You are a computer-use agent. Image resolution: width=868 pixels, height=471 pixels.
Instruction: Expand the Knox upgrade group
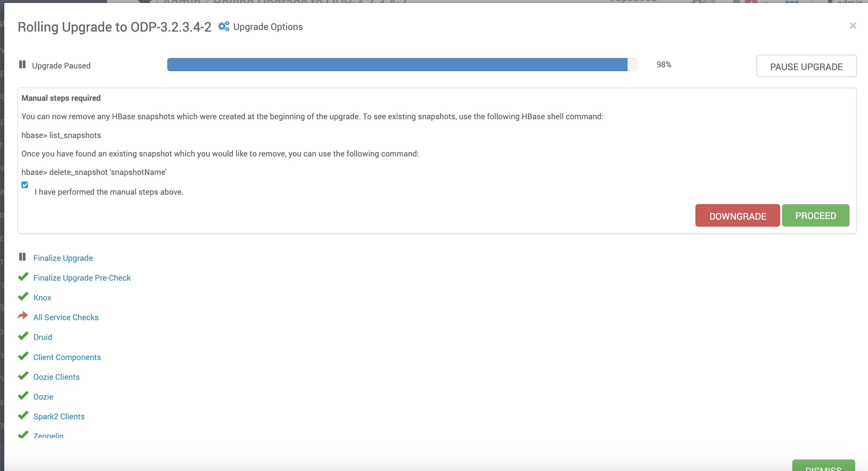pos(42,298)
